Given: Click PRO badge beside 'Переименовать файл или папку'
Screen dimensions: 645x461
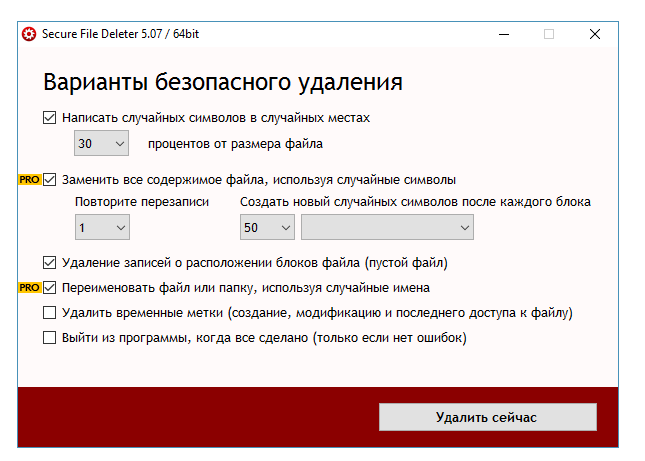Looking at the screenshot, I should point(30,287).
